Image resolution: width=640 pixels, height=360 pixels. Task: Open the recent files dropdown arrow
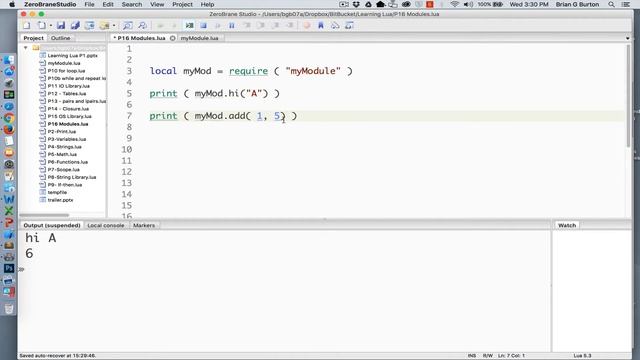click(x=51, y=26)
